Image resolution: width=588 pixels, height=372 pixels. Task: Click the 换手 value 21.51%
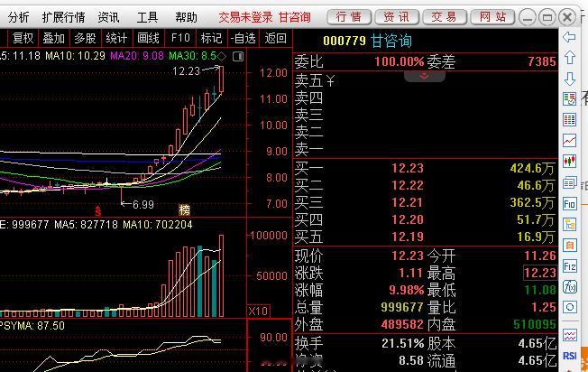403,343
